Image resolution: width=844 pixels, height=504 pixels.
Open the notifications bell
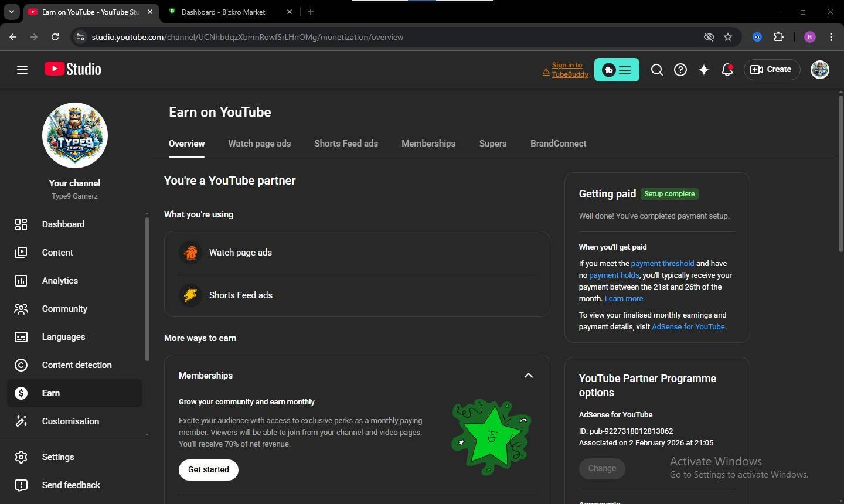pos(727,70)
